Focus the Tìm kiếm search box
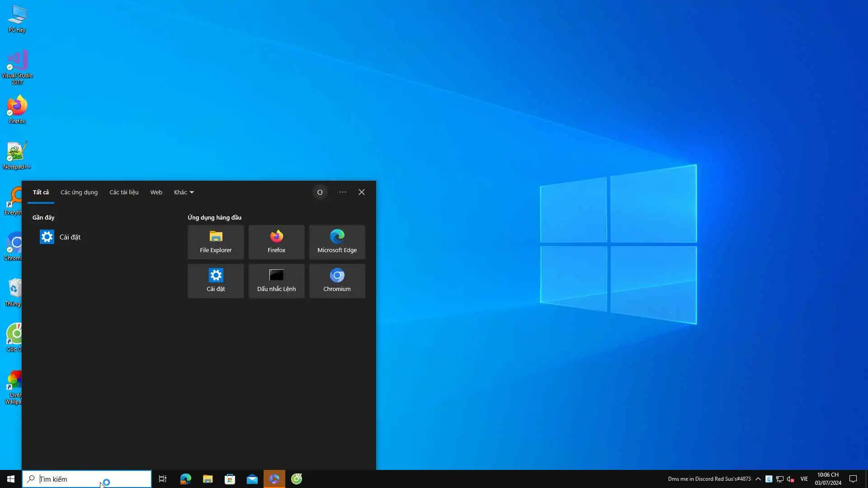Viewport: 868px width, 488px height. pos(86,479)
